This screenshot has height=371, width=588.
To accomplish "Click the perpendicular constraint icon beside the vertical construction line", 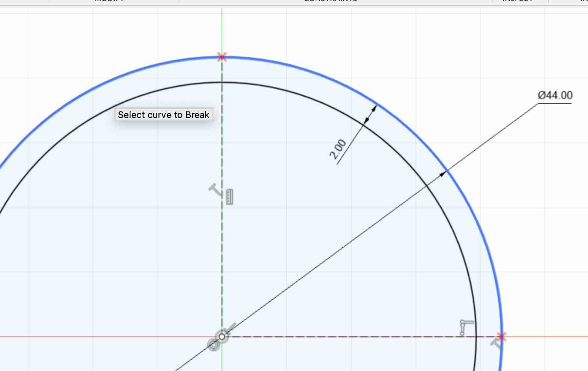I will (x=214, y=190).
